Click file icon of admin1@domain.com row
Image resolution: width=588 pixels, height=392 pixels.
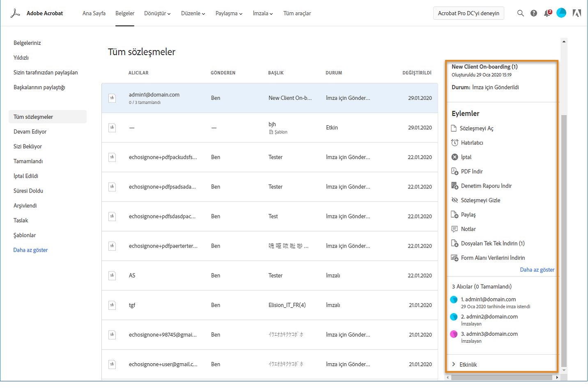coord(112,98)
